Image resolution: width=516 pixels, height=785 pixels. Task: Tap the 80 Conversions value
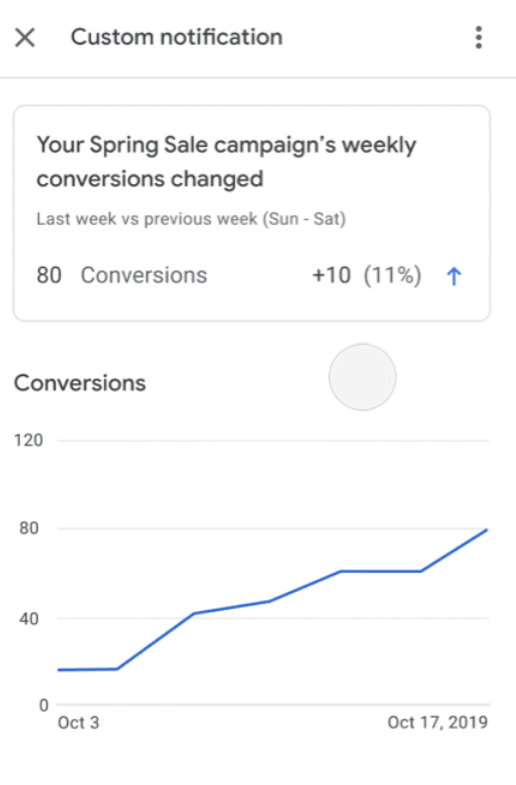(122, 275)
